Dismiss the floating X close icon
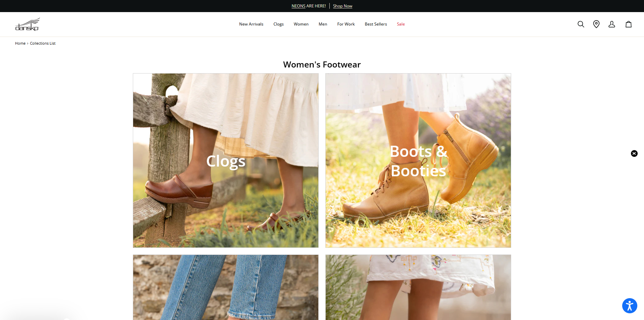The image size is (644, 320). pyautogui.click(x=634, y=153)
